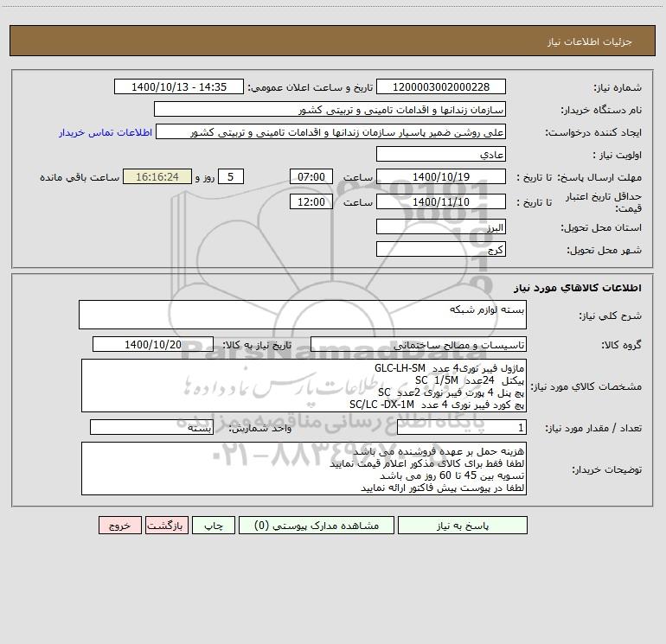
Task: Click the مهلت ارسال پاسخ label
Action: (x=599, y=177)
